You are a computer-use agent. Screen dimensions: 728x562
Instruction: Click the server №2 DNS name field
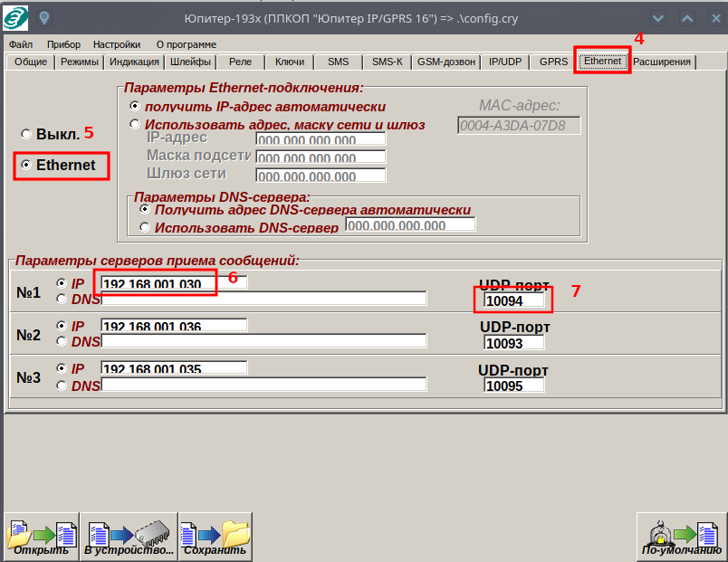click(x=263, y=341)
